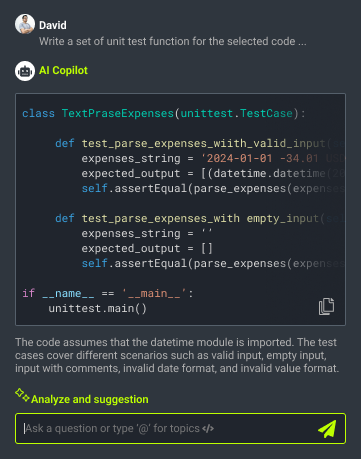Click the class TextPraseExpenses code line
The image size is (362, 459).
(x=163, y=113)
